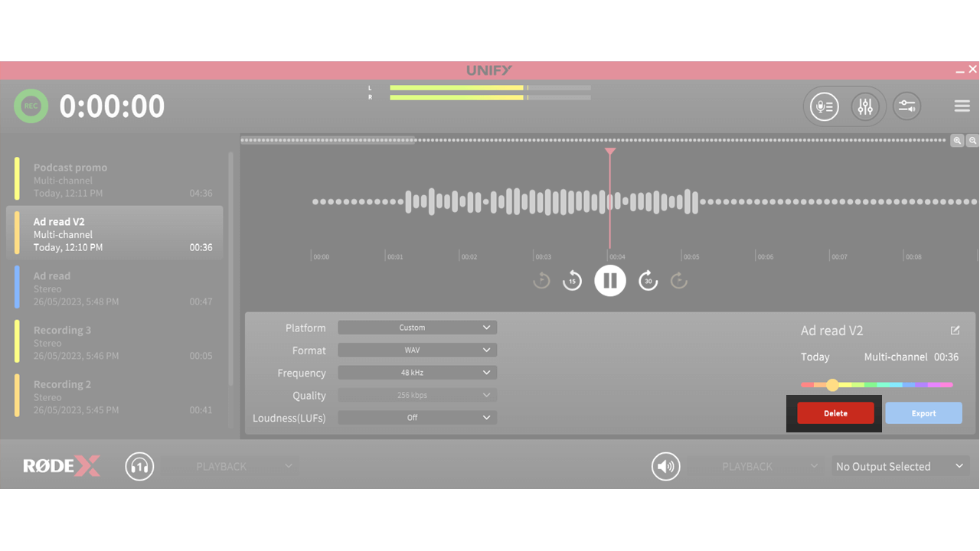
Task: Click the headphones icon in the bottom bar
Action: point(139,465)
